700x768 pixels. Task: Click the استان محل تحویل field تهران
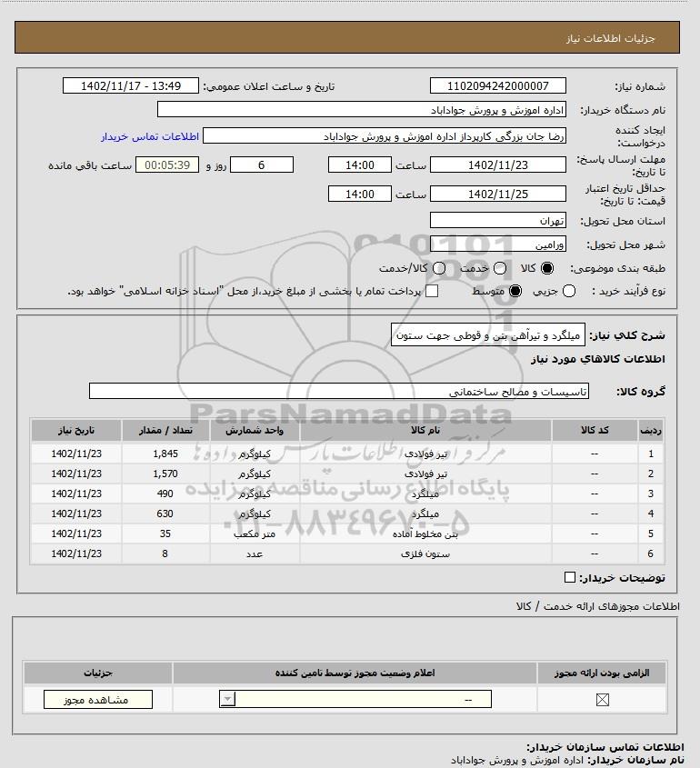pos(497,221)
